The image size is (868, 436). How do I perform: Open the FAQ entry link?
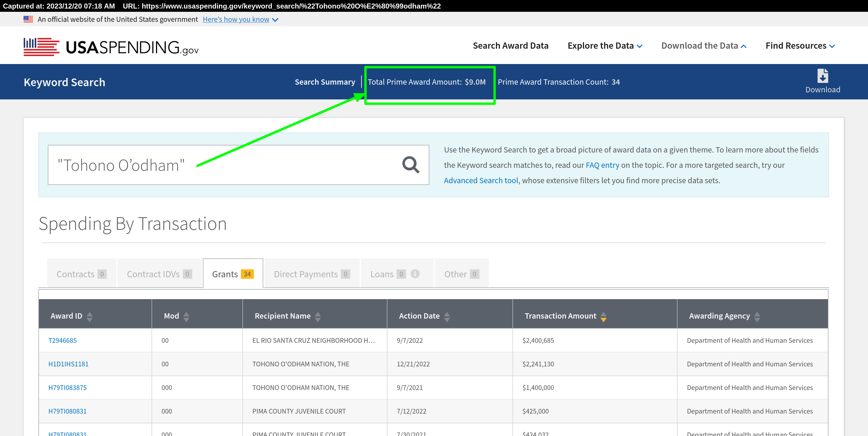[602, 165]
